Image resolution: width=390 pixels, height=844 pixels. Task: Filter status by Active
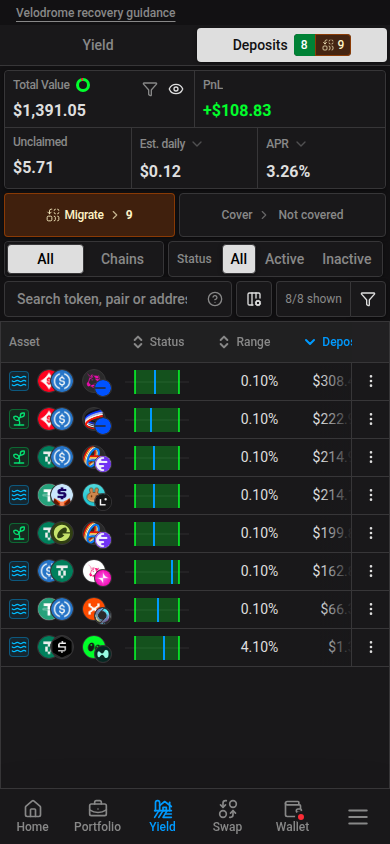pos(285,259)
